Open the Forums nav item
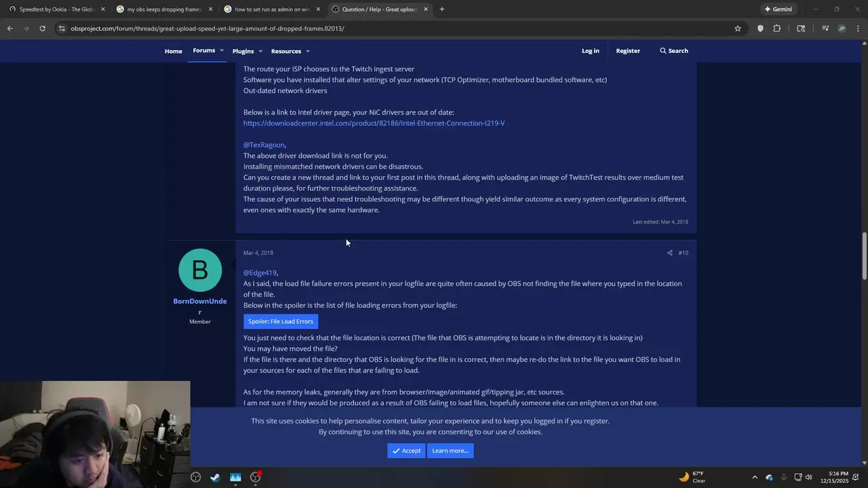868x488 pixels. [203, 51]
